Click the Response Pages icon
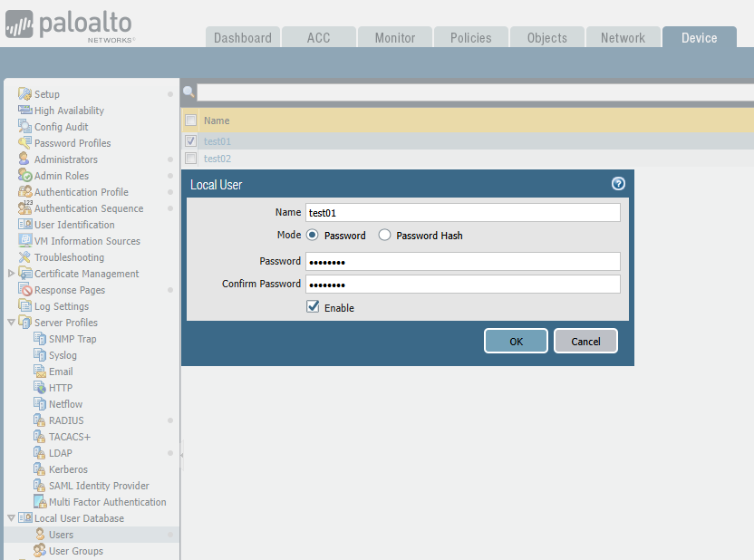 click(x=25, y=289)
